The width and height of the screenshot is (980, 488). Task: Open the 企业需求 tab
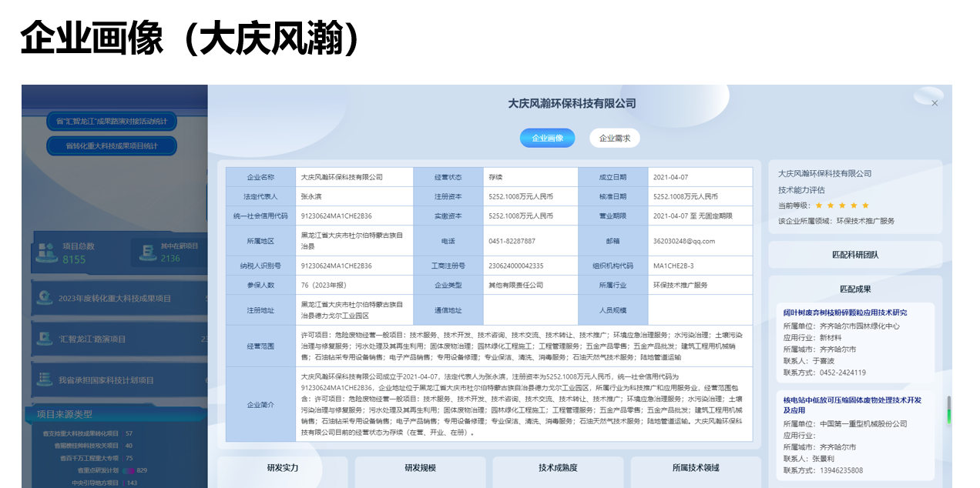pyautogui.click(x=615, y=138)
